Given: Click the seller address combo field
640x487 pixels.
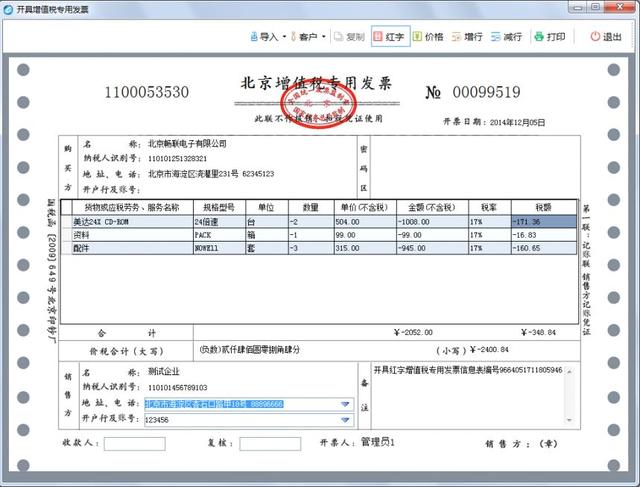Looking at the screenshot, I should [x=249, y=404].
